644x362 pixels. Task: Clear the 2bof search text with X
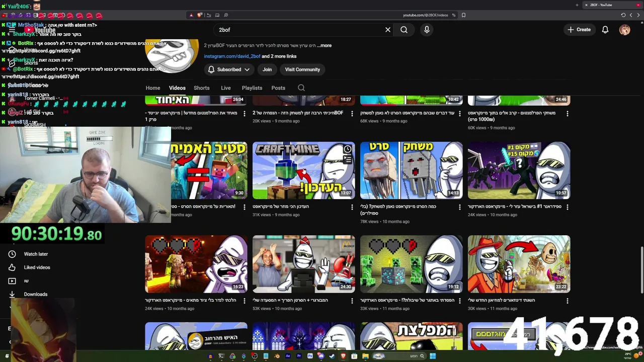(388, 30)
